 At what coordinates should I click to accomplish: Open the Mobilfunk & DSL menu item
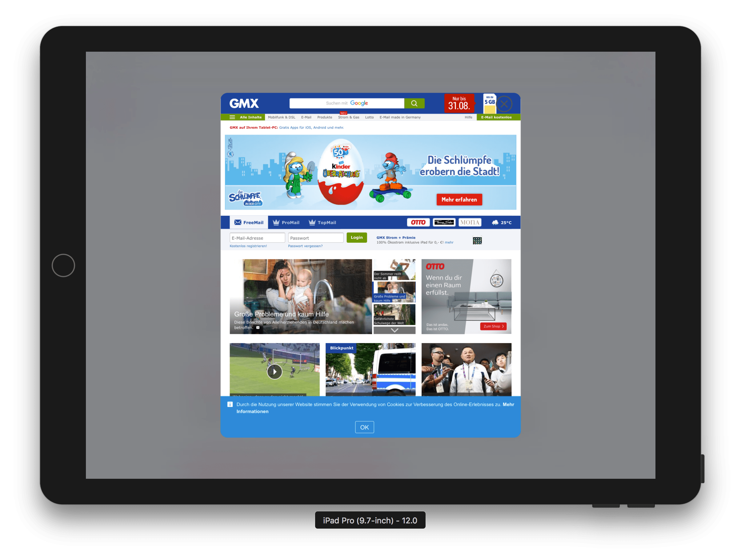pyautogui.click(x=281, y=117)
